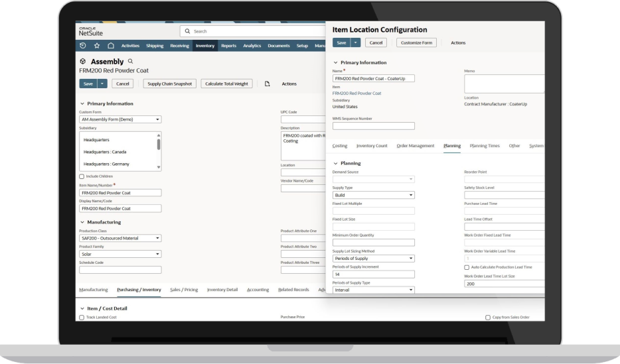Open the Documents menu
620x364 pixels.
pos(279,46)
